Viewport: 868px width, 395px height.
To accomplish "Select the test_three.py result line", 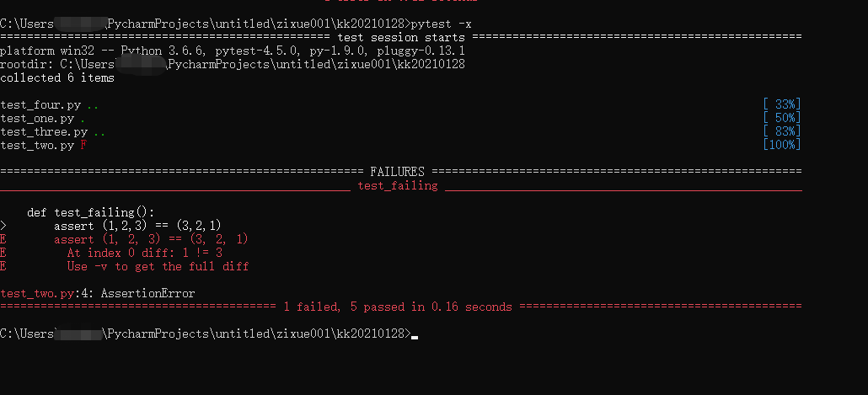I will tap(52, 132).
